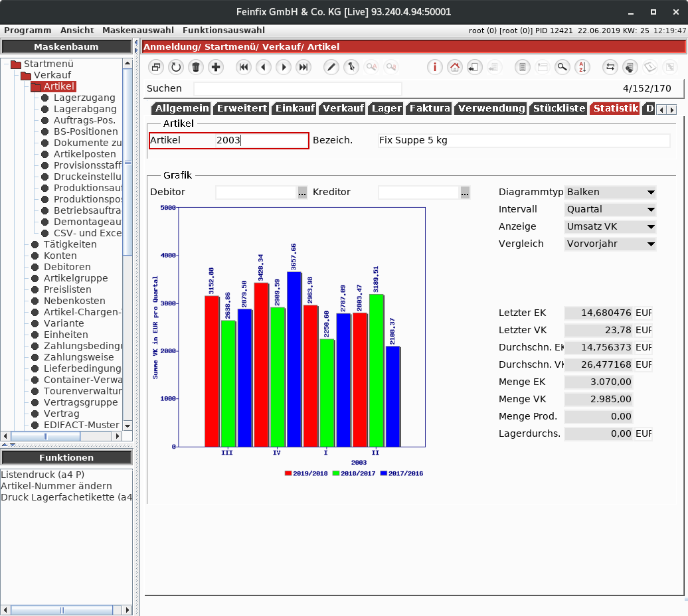
Task: Click the red info icon
Action: 435,67
